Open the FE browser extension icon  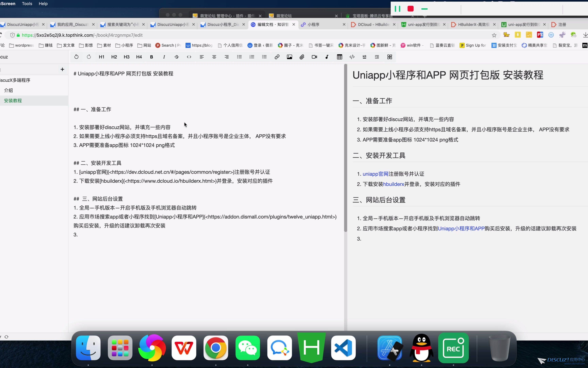pyautogui.click(x=540, y=35)
